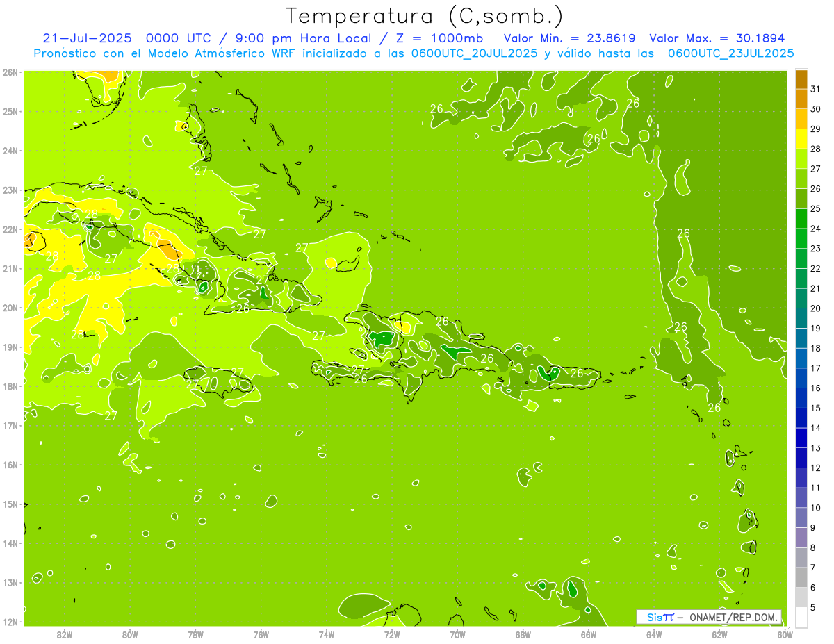The height and width of the screenshot is (644, 834).
Task: Click the legend value label 10
Action: (815, 508)
